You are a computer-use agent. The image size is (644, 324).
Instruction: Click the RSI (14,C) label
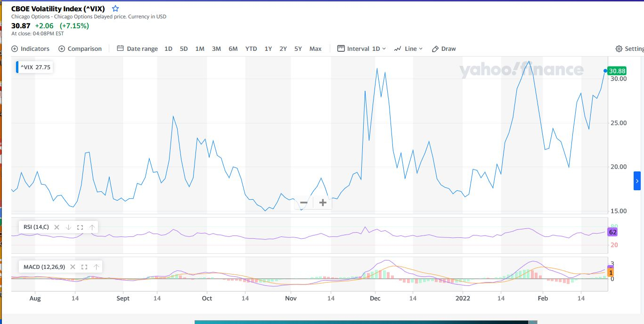click(36, 227)
